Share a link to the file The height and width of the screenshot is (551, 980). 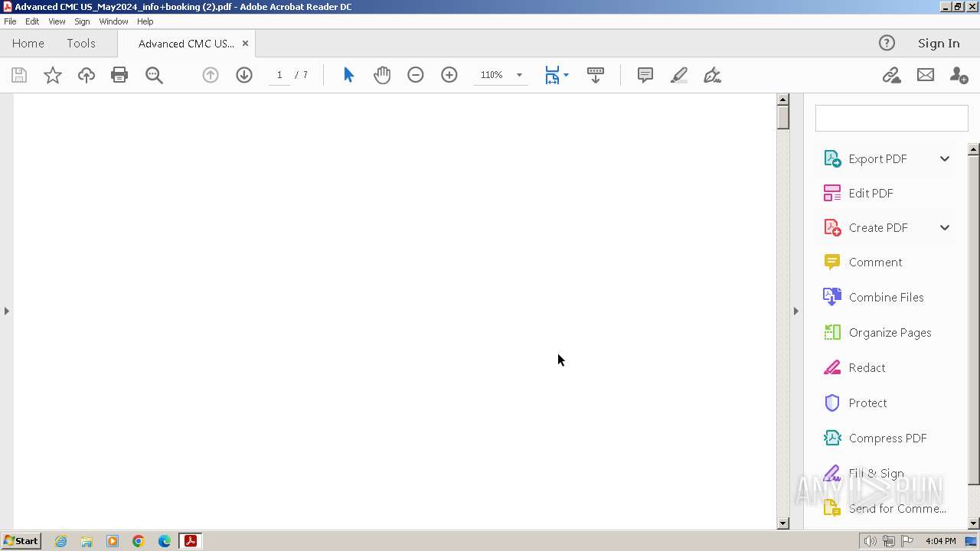(x=891, y=75)
